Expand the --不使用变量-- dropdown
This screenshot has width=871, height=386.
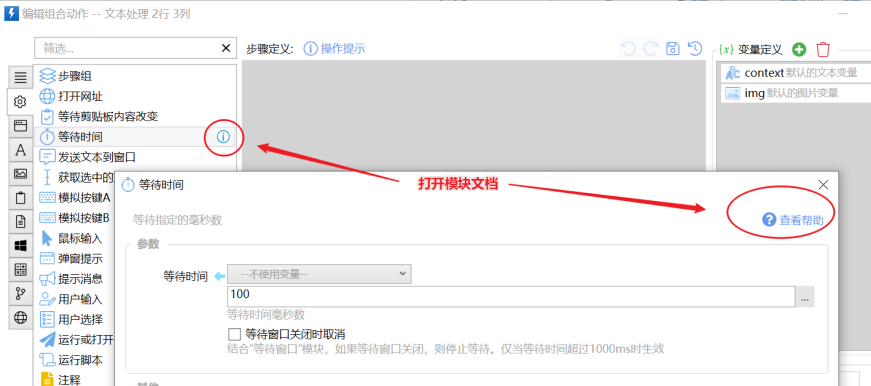coord(319,274)
